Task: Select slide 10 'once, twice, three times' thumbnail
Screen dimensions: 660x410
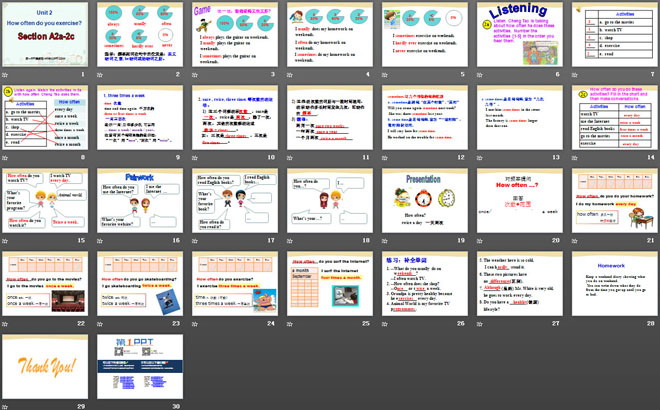Action: click(x=235, y=117)
